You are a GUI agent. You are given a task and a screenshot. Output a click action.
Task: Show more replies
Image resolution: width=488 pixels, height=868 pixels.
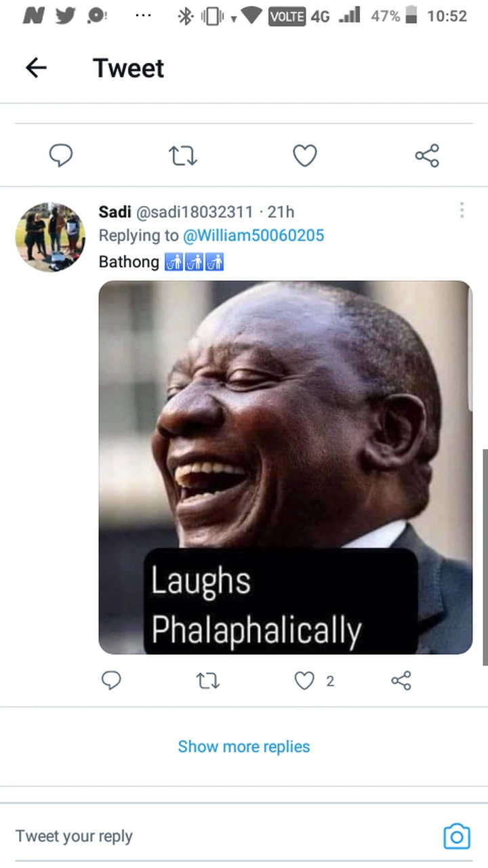244,747
